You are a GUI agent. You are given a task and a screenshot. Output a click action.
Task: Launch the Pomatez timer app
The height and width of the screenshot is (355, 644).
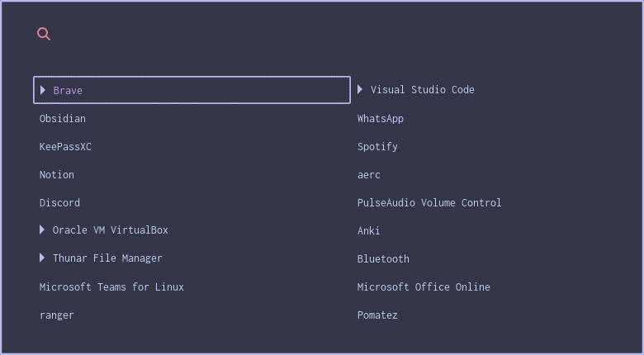(377, 315)
